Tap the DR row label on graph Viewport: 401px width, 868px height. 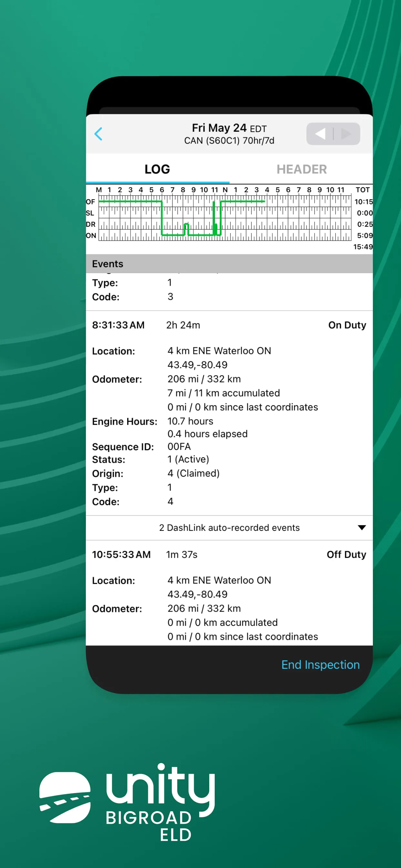pyautogui.click(x=91, y=224)
